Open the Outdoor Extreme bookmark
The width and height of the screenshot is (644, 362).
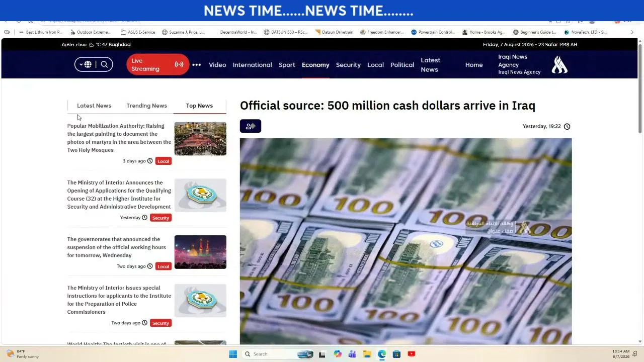point(91,32)
